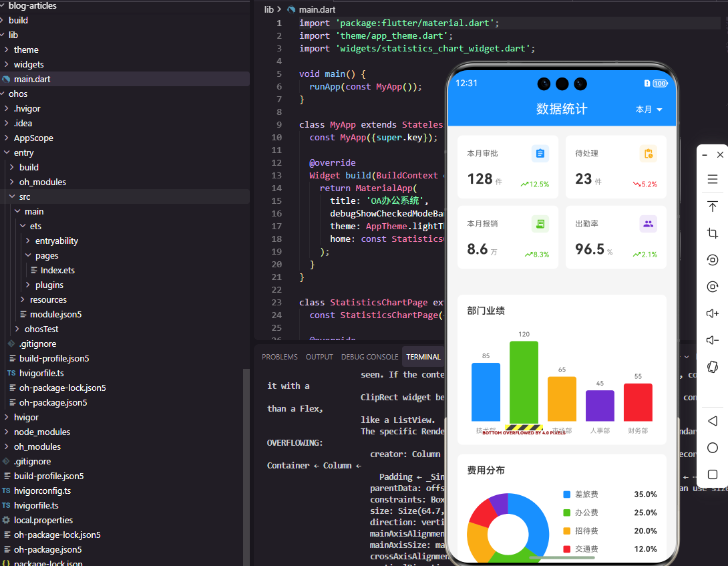This screenshot has width=728, height=566.
Task: Open the 本月 period dropdown
Action: 649,109
